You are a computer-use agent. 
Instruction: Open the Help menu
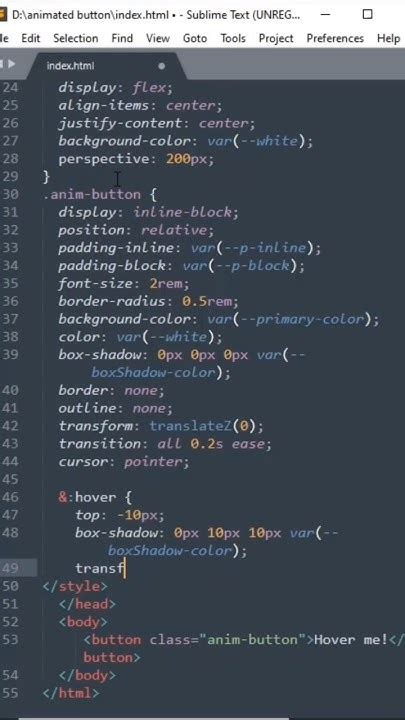(x=388, y=38)
